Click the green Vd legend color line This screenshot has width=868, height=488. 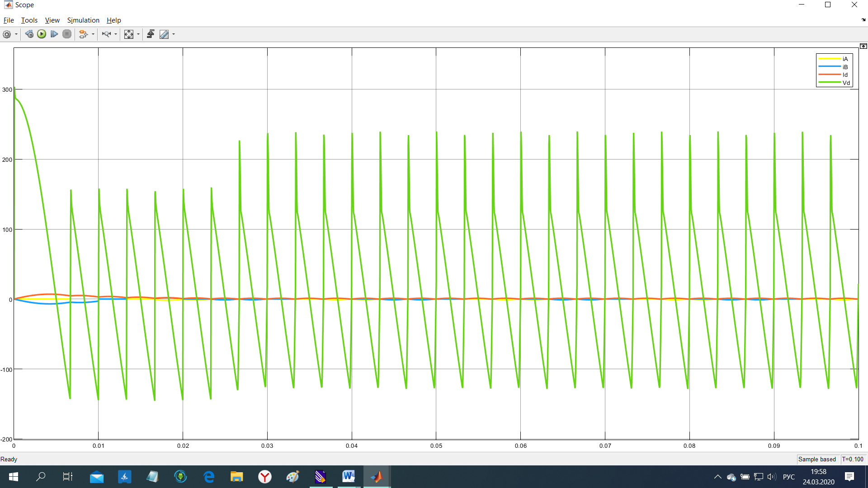pos(829,83)
